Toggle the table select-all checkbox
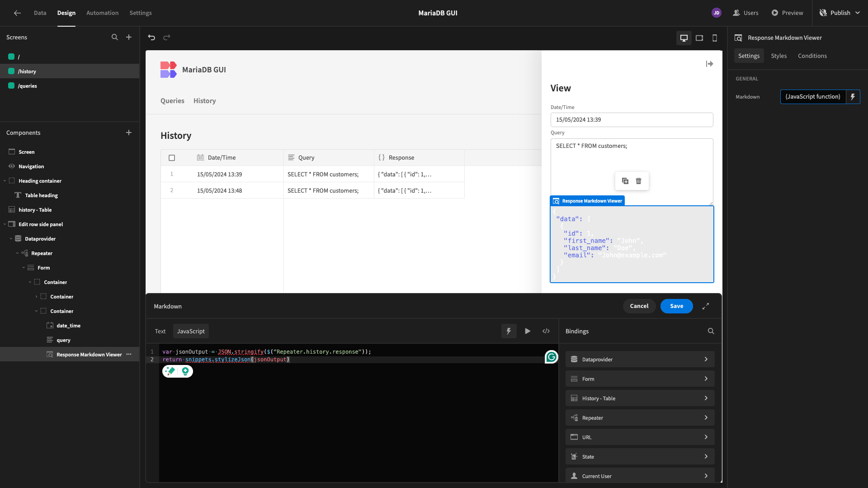868x488 pixels. (172, 158)
